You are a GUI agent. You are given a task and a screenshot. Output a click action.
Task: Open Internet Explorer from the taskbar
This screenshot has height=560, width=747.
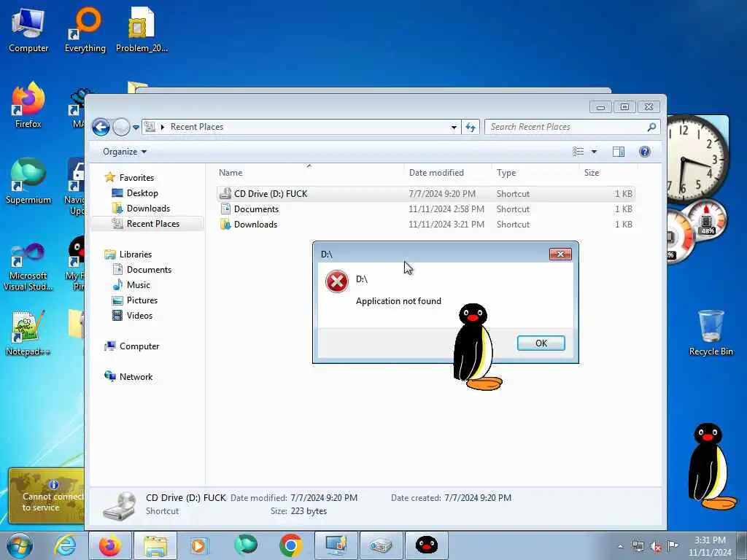pos(65,545)
